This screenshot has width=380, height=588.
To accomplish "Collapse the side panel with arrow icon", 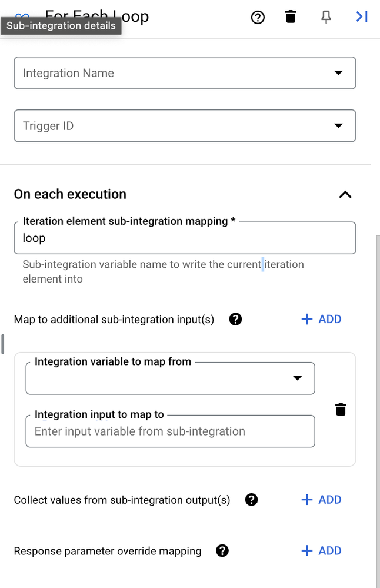I will pos(362,16).
